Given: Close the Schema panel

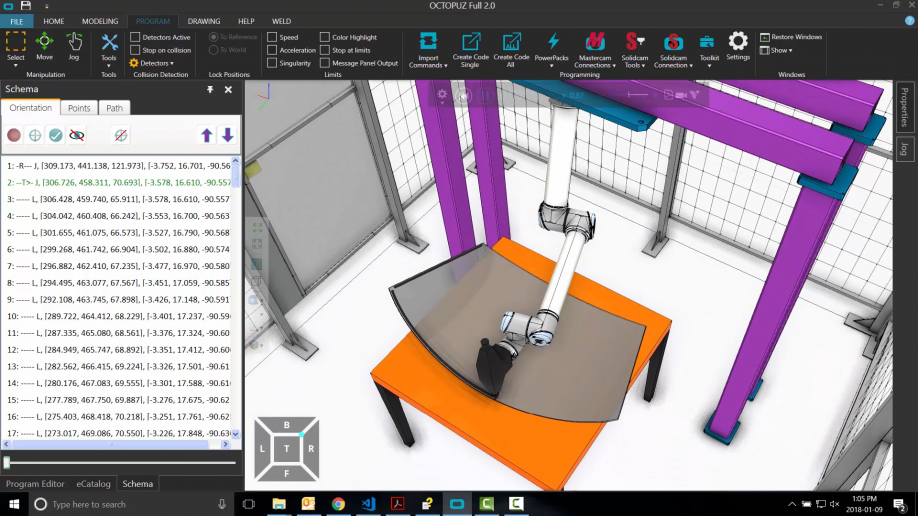Looking at the screenshot, I should (228, 90).
